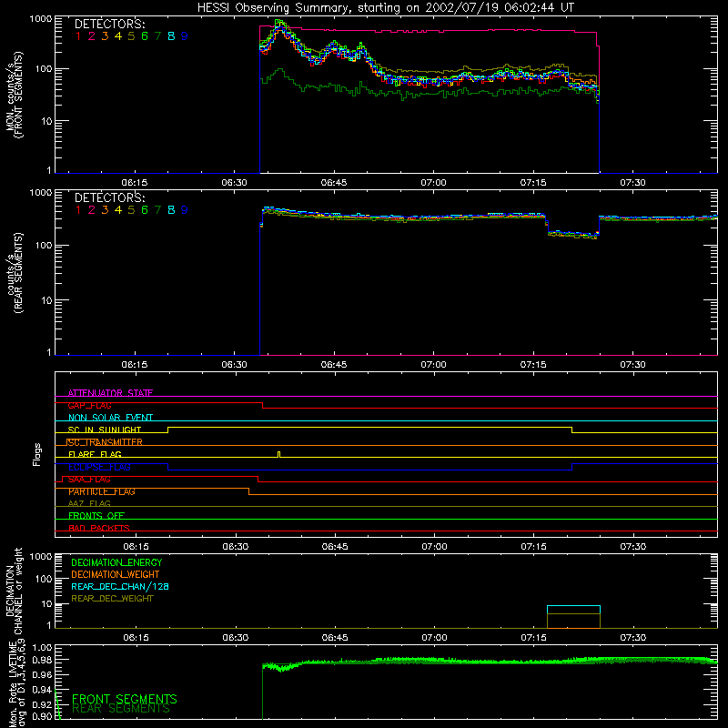Screen dimensions: 728x728
Task: Click magenta detector number 2 in rear segments legend
Action: [92, 210]
